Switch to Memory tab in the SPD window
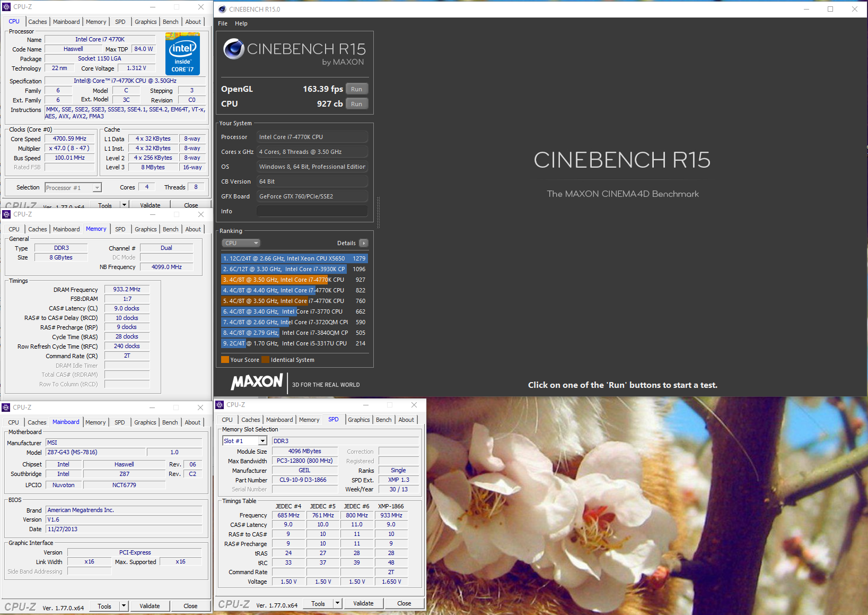This screenshot has width=868, height=615. tap(309, 420)
